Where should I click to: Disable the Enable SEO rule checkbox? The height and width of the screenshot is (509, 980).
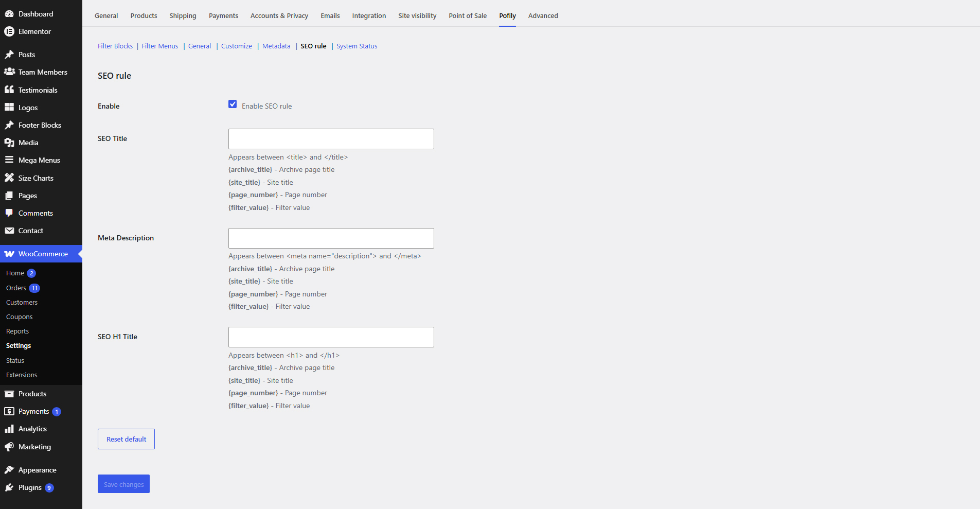coord(233,104)
